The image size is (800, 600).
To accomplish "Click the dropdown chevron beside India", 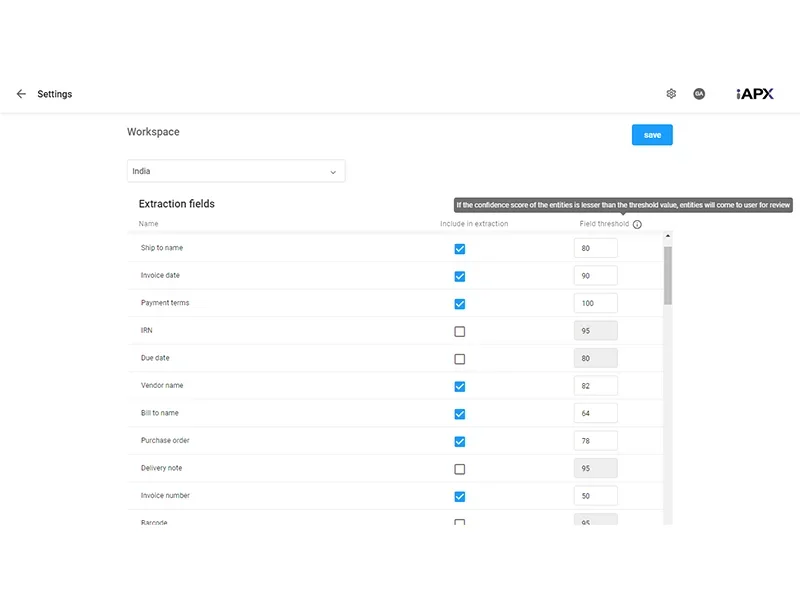I will [x=333, y=172].
